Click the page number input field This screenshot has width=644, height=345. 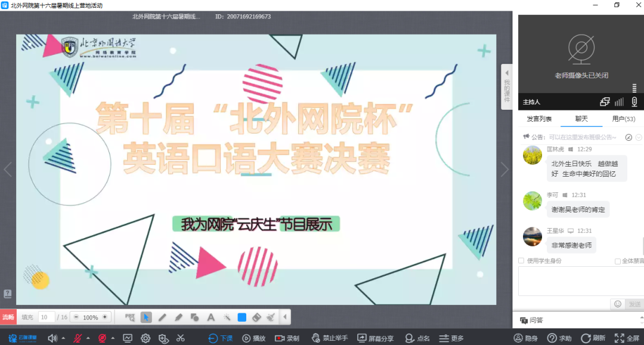coord(47,317)
